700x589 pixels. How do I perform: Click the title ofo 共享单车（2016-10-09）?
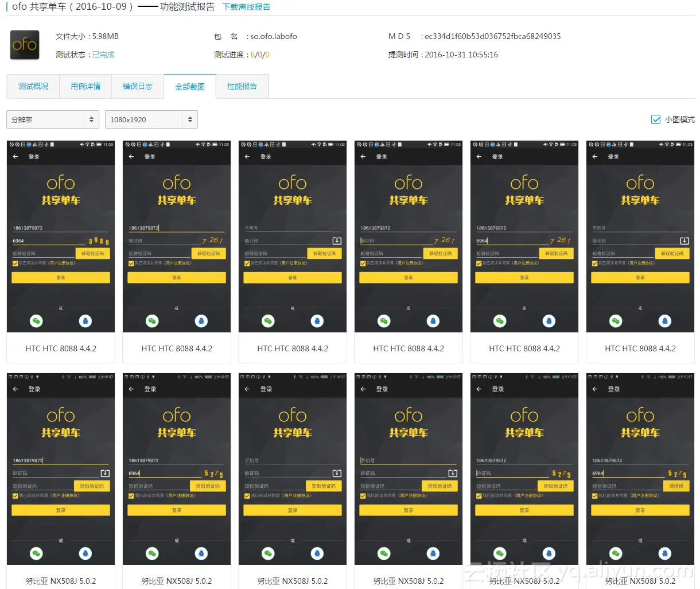(x=73, y=7)
